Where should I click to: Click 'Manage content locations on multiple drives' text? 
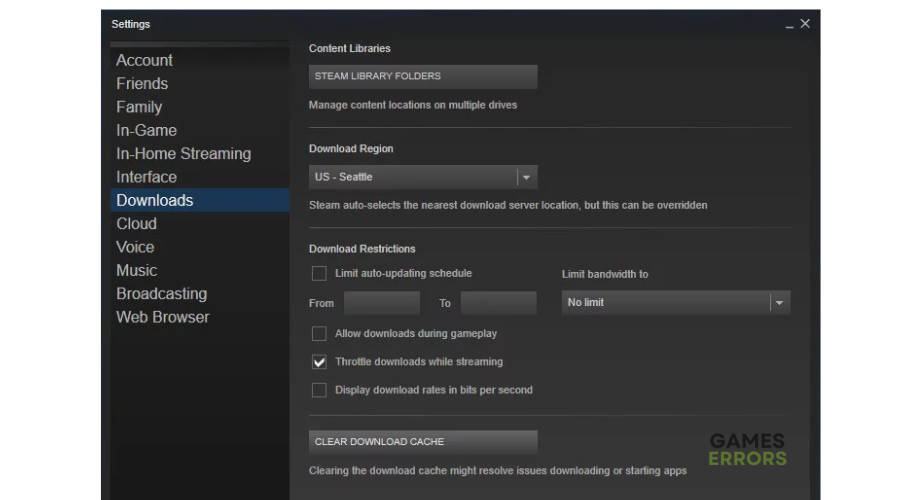[x=413, y=105]
